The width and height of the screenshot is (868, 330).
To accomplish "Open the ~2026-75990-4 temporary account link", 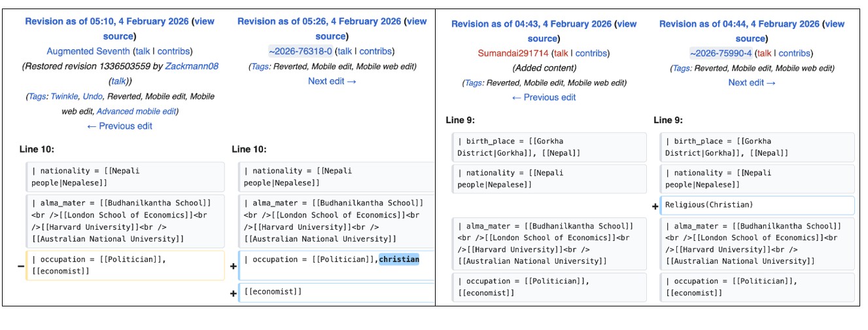I will click(722, 54).
